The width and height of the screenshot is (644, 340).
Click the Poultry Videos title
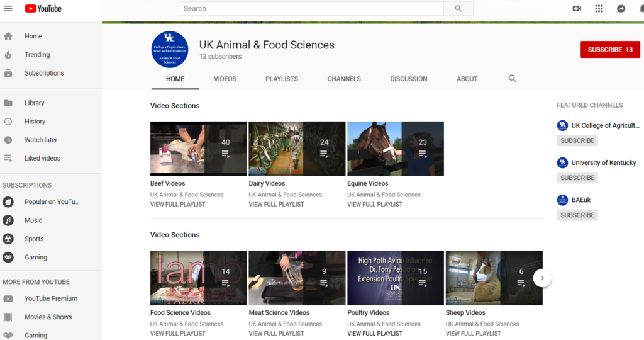(368, 313)
